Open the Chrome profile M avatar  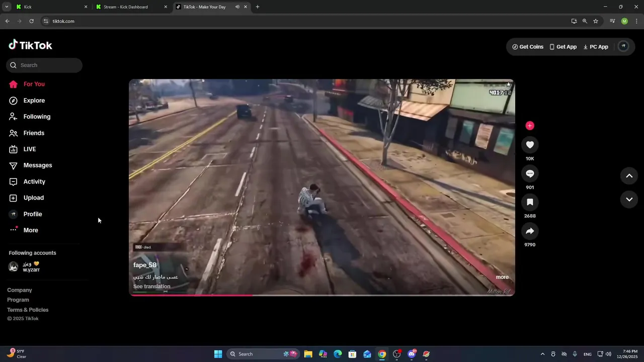624,21
